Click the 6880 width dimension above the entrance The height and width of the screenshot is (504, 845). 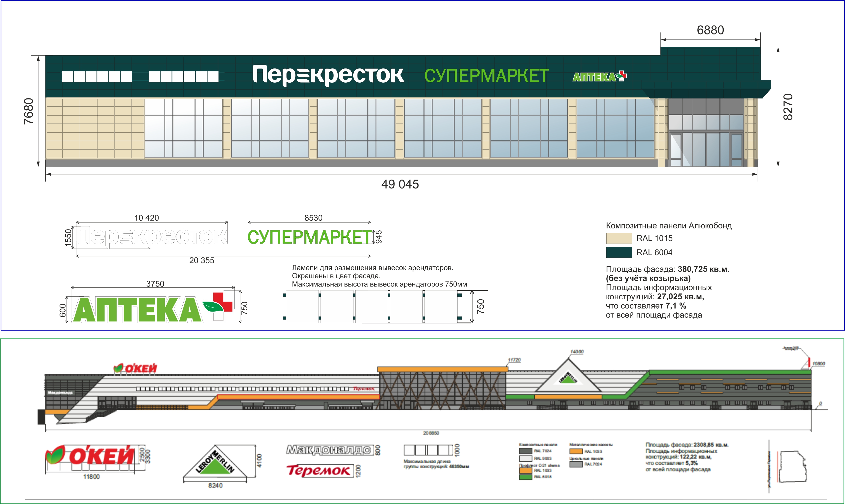click(x=711, y=30)
